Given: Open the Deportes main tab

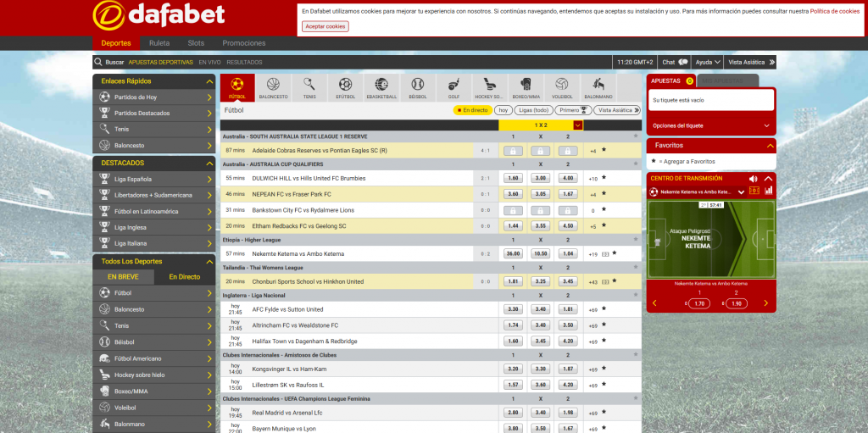Looking at the screenshot, I should pyautogui.click(x=115, y=43).
